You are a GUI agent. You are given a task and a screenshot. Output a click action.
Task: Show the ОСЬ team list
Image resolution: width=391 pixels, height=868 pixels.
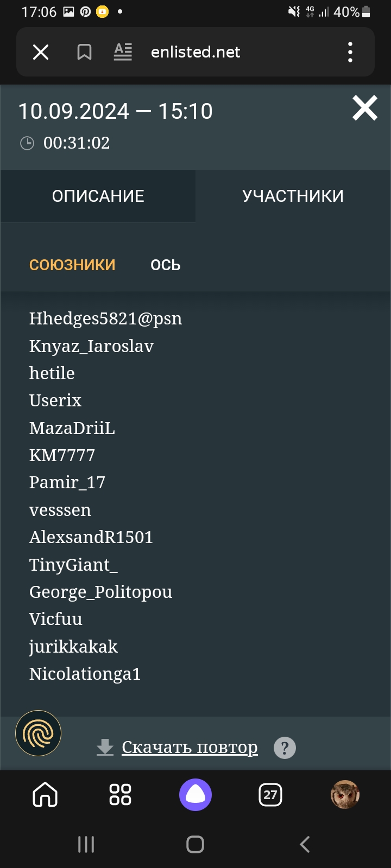(x=166, y=265)
